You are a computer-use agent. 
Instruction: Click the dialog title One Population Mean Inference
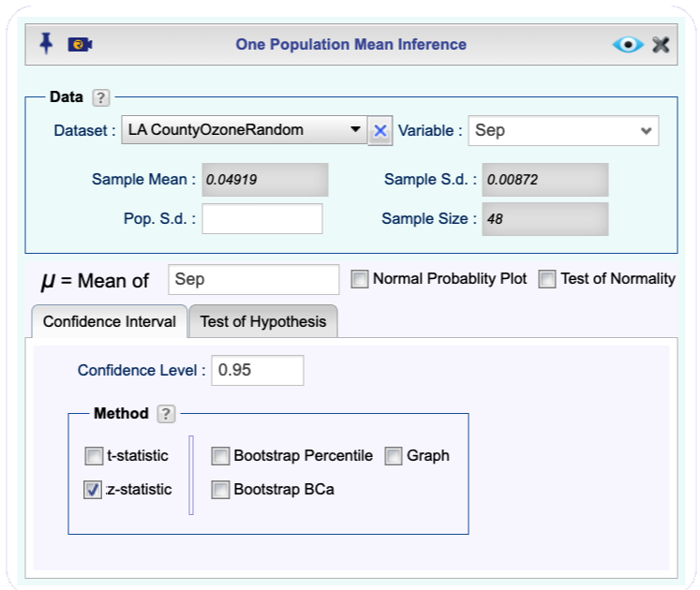(x=350, y=45)
